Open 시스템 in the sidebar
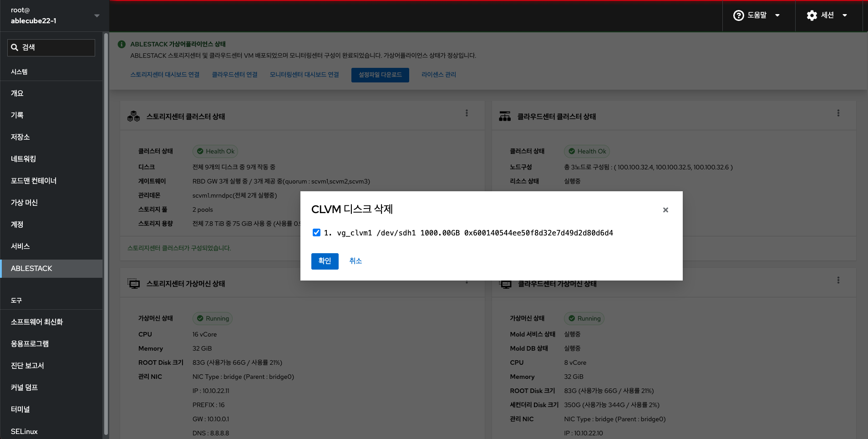Viewport: 868px width, 439px height. point(19,72)
